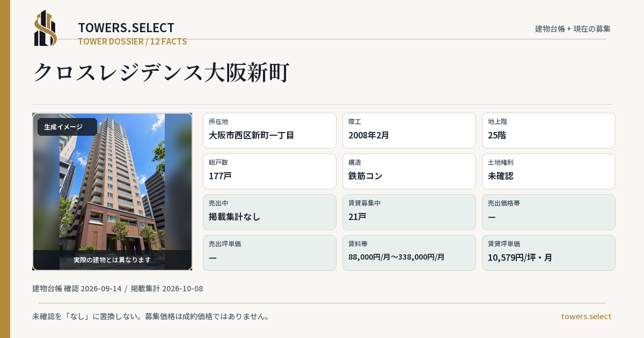Click the 実際の建物とは異なります caption

coord(112,260)
